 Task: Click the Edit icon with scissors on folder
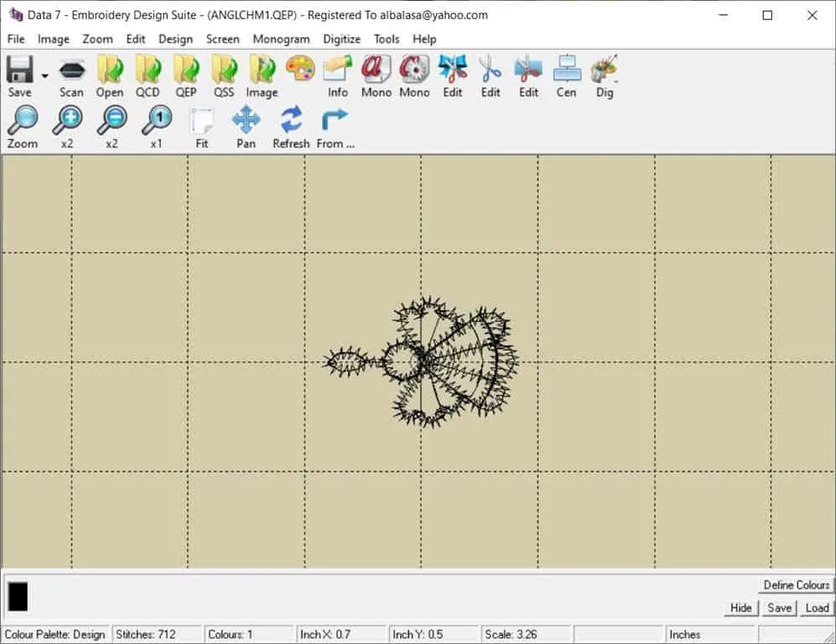[x=528, y=70]
